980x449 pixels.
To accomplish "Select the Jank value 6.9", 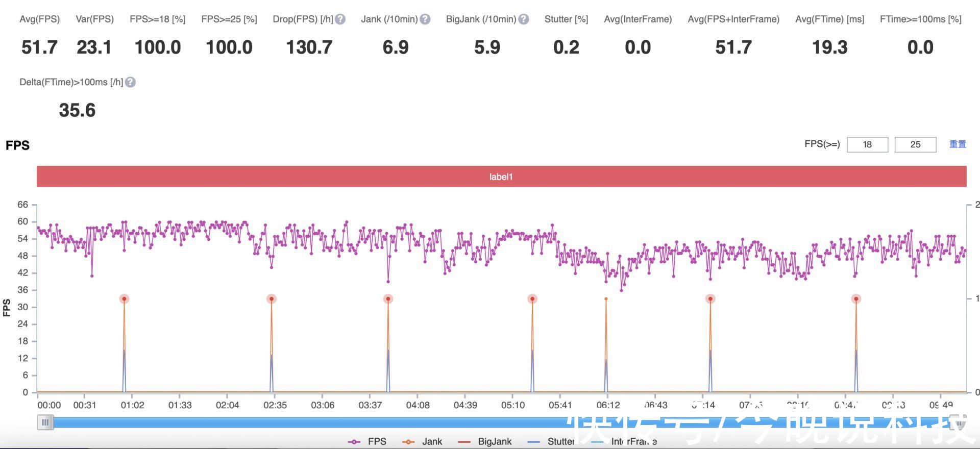I will 396,47.
